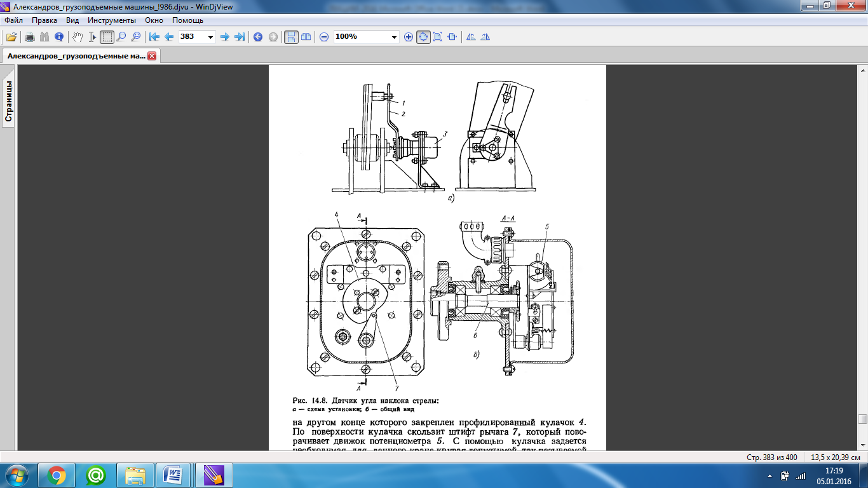Image resolution: width=868 pixels, height=488 pixels.
Task: Close the Александров document tab
Action: 152,56
